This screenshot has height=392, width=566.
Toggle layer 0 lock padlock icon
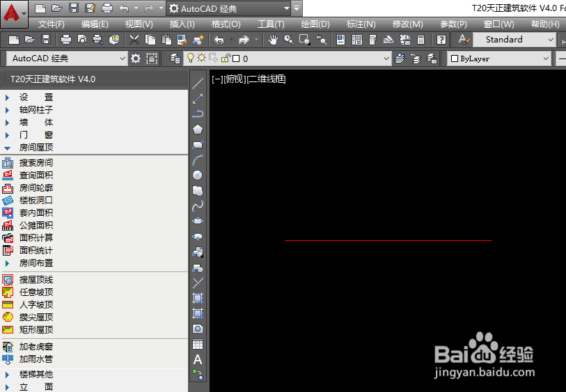point(226,58)
